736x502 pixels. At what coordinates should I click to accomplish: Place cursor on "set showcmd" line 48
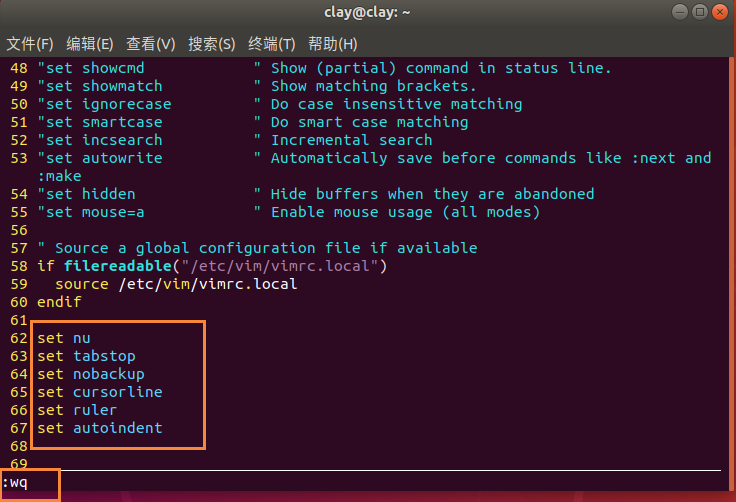91,68
